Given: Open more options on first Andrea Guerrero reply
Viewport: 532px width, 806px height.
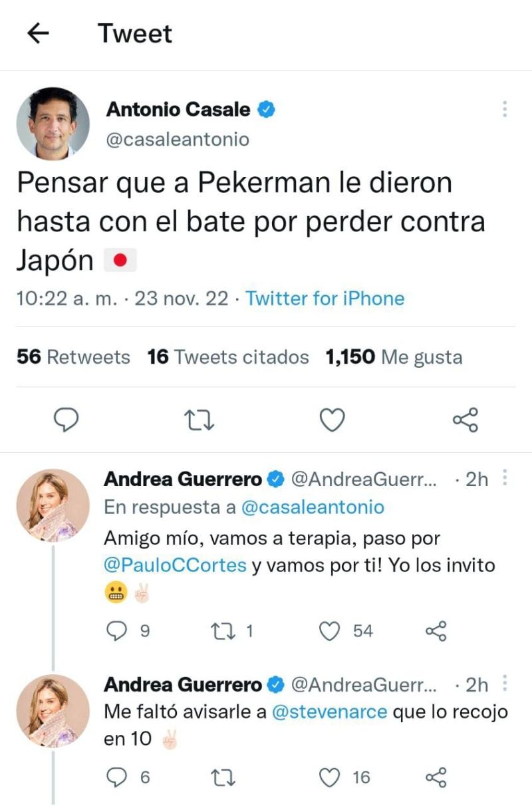Looking at the screenshot, I should pyautogui.click(x=505, y=478).
